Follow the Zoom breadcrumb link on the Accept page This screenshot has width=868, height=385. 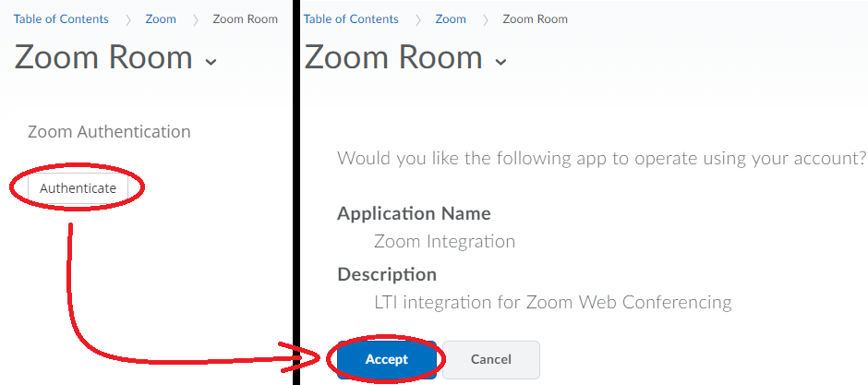(x=451, y=19)
